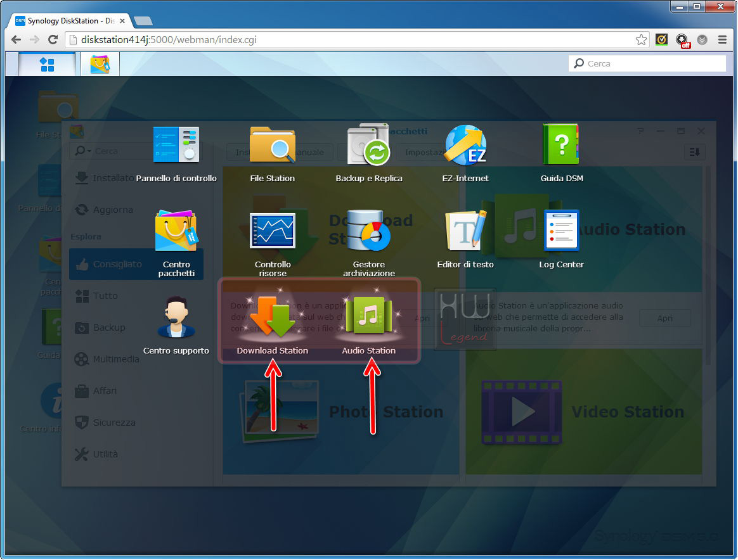Click Video Station package tile
This screenshot has height=560, width=738.
[x=584, y=411]
